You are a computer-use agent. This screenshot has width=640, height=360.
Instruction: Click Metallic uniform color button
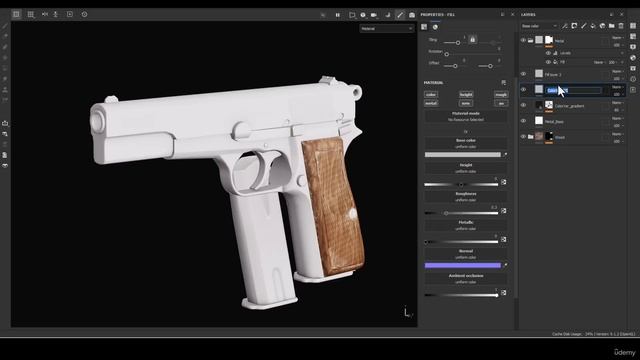pos(466,225)
